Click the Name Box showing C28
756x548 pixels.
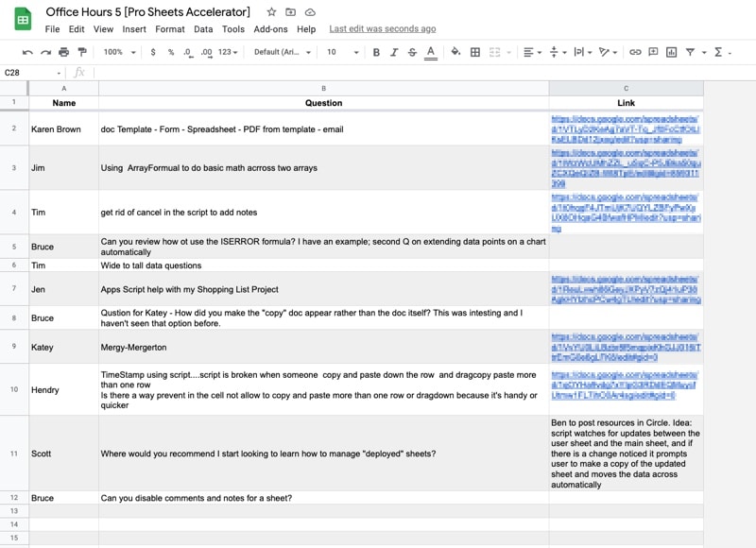tap(32, 73)
